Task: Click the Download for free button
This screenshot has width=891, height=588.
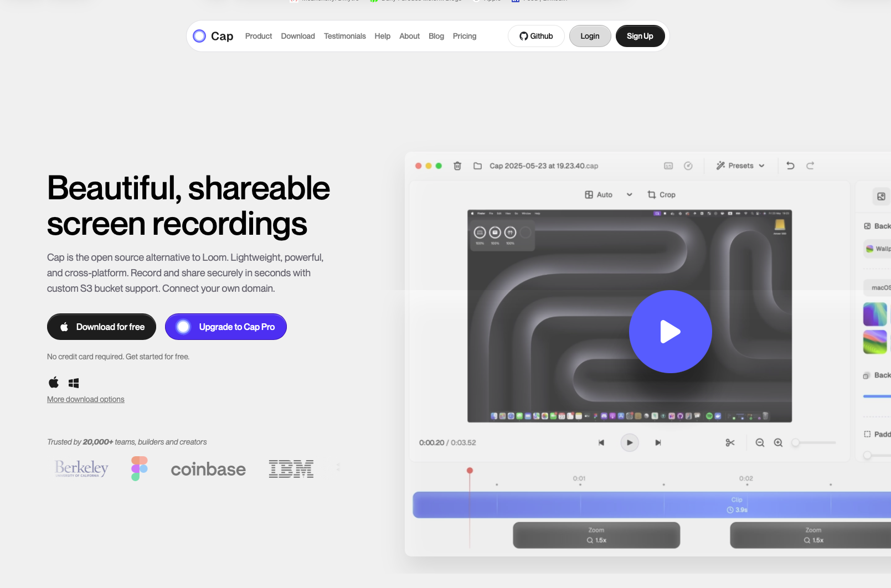Action: pyautogui.click(x=101, y=327)
